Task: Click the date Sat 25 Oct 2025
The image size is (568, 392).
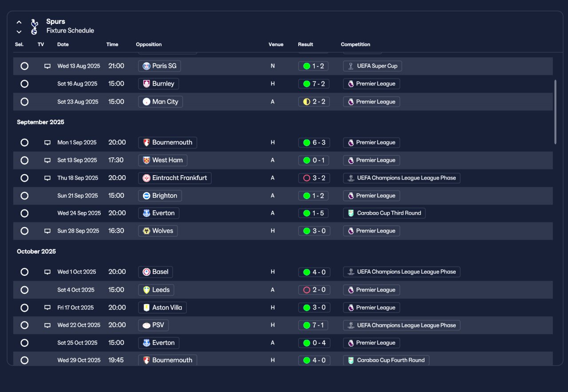Action: click(x=77, y=343)
